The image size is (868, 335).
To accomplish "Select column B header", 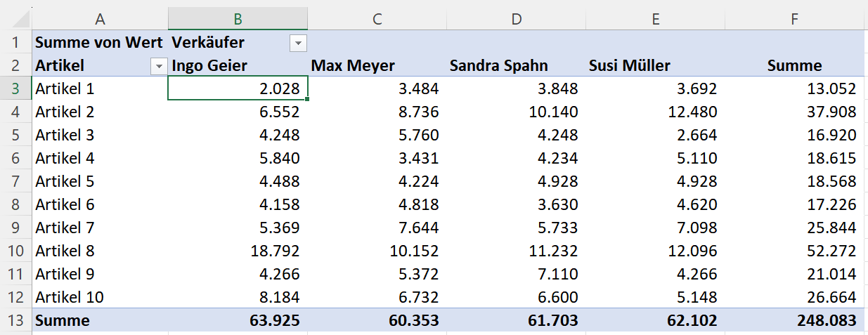I will click(x=238, y=20).
